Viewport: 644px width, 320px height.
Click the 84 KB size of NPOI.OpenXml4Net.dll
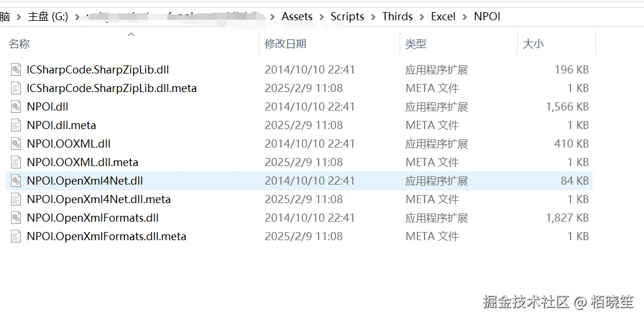[x=575, y=181]
